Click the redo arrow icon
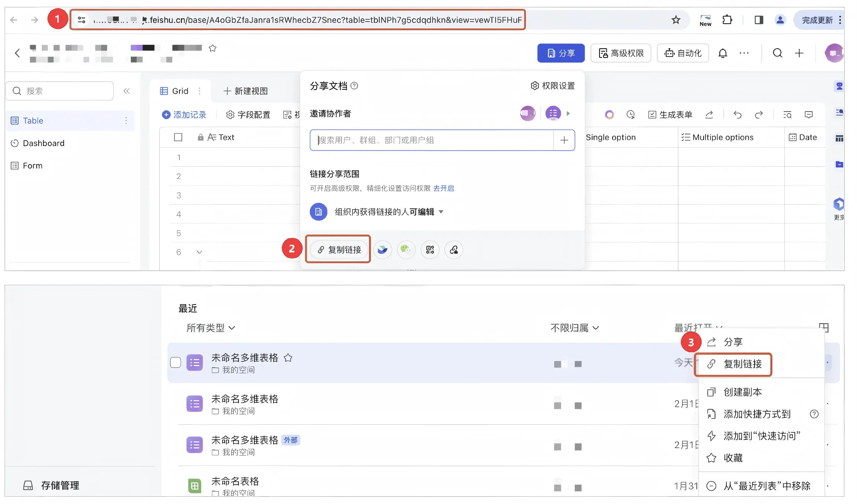The image size is (857, 504). [x=759, y=115]
